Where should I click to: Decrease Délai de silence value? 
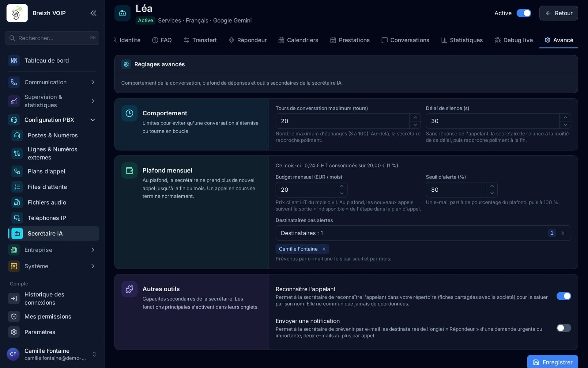tap(565, 125)
